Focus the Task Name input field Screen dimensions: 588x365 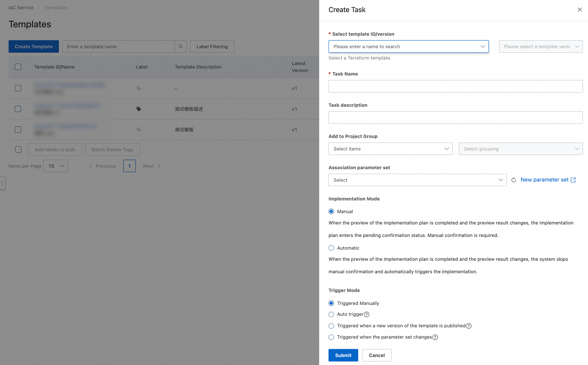[x=456, y=86]
